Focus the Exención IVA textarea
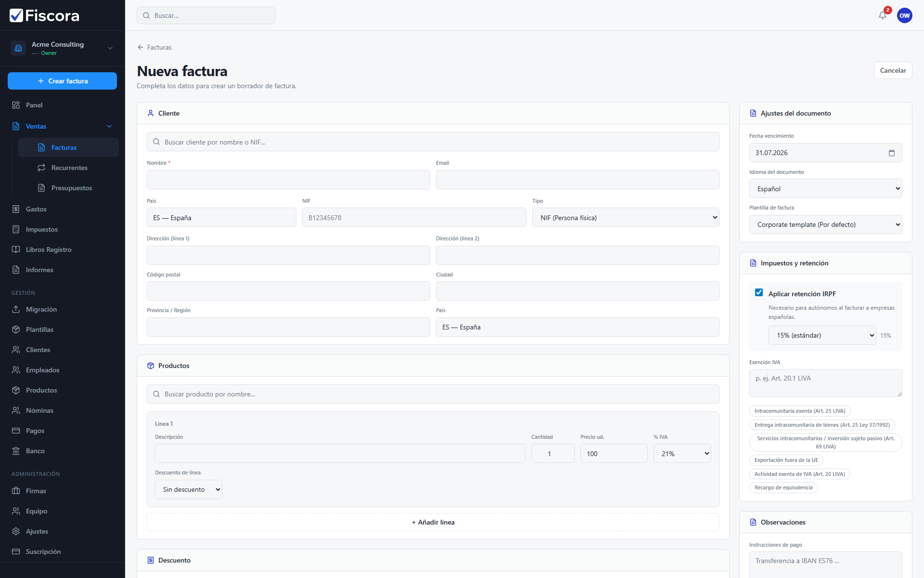Viewport: 924px width, 578px height. pyautogui.click(x=825, y=383)
